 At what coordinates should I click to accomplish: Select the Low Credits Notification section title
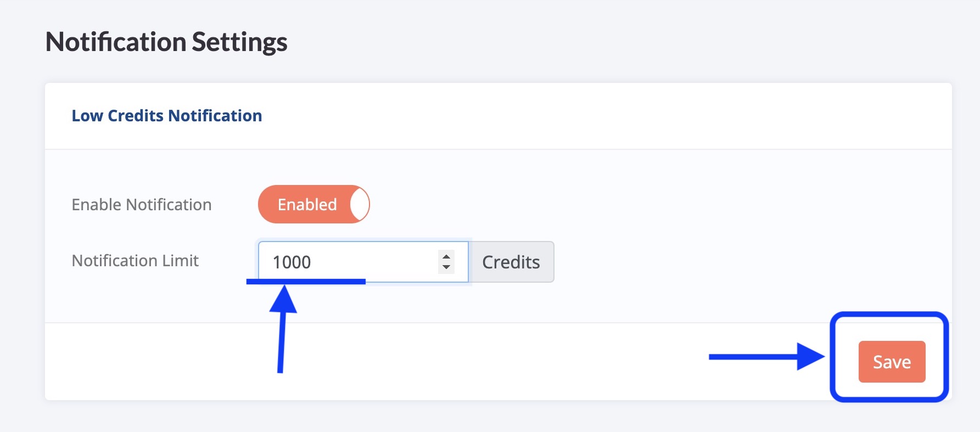pyautogui.click(x=167, y=116)
